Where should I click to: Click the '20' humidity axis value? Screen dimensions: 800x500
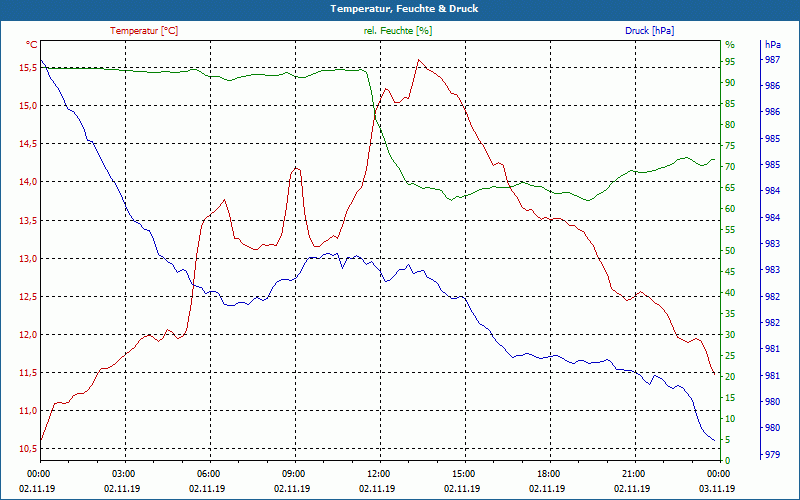click(730, 377)
